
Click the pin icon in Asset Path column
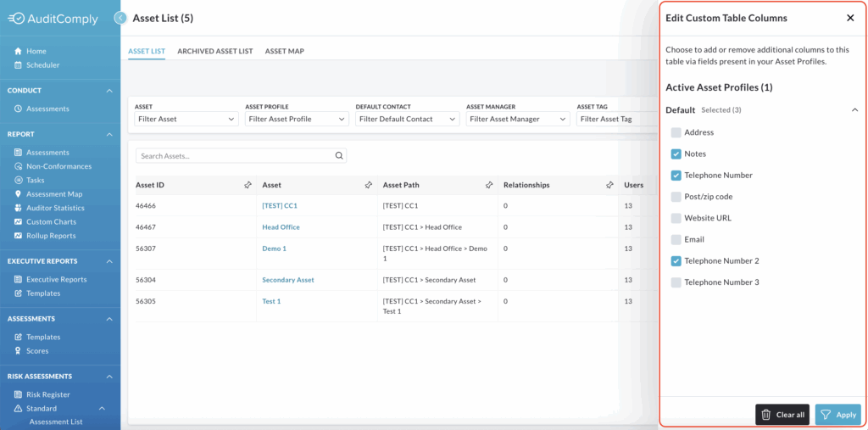coord(489,185)
